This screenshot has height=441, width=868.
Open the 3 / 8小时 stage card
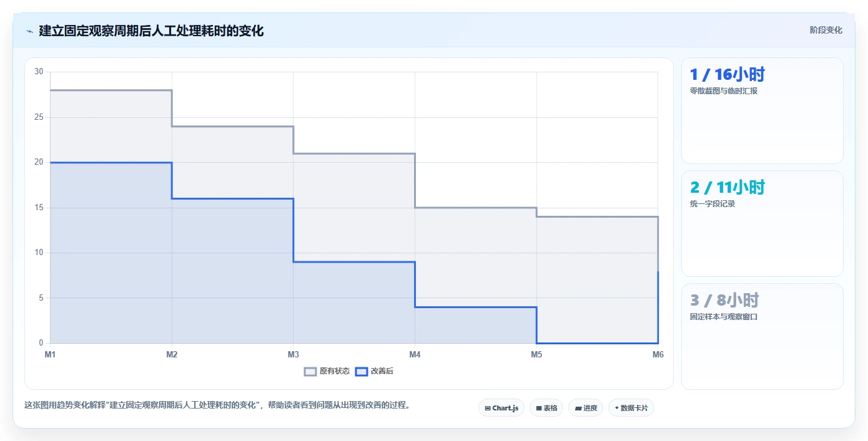762,336
